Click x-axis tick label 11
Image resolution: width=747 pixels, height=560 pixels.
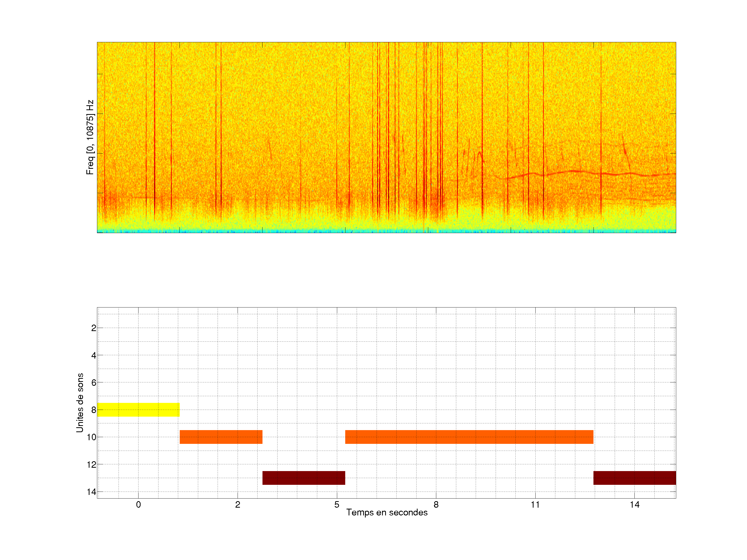pos(535,505)
